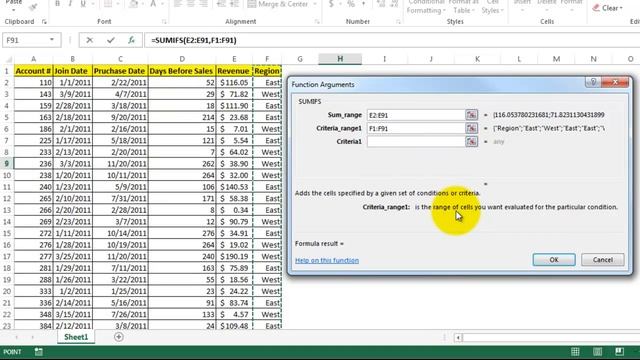The image size is (640, 360).
Task: Collapse dialog via Criteria_range1 selector icon
Action: point(471,128)
